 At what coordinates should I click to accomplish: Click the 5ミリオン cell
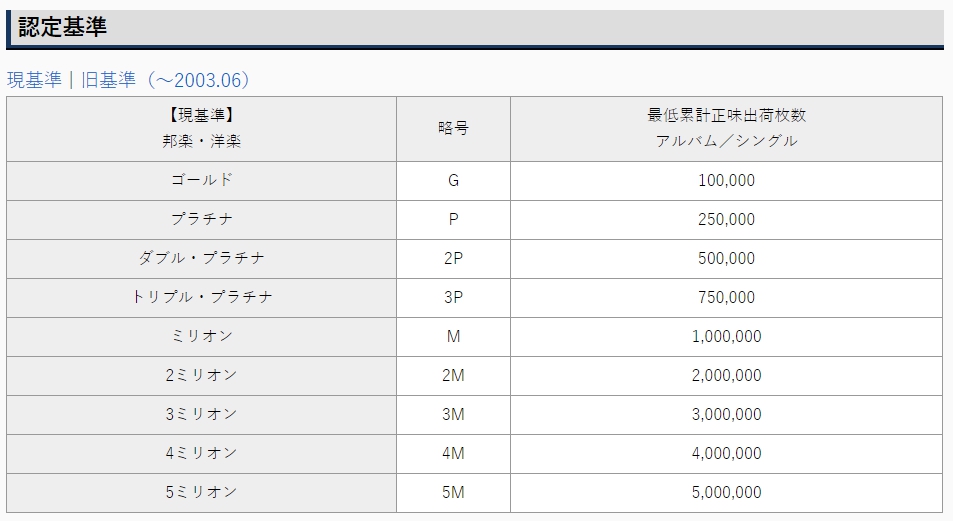(x=201, y=492)
